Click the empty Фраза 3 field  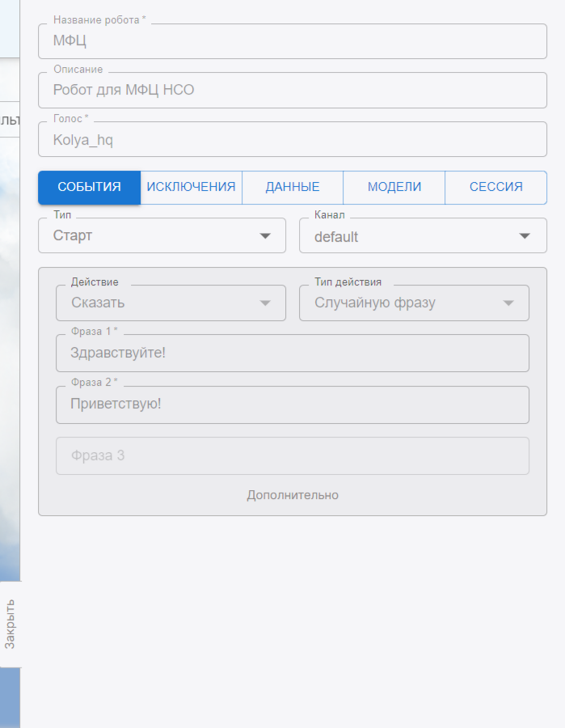tap(293, 456)
